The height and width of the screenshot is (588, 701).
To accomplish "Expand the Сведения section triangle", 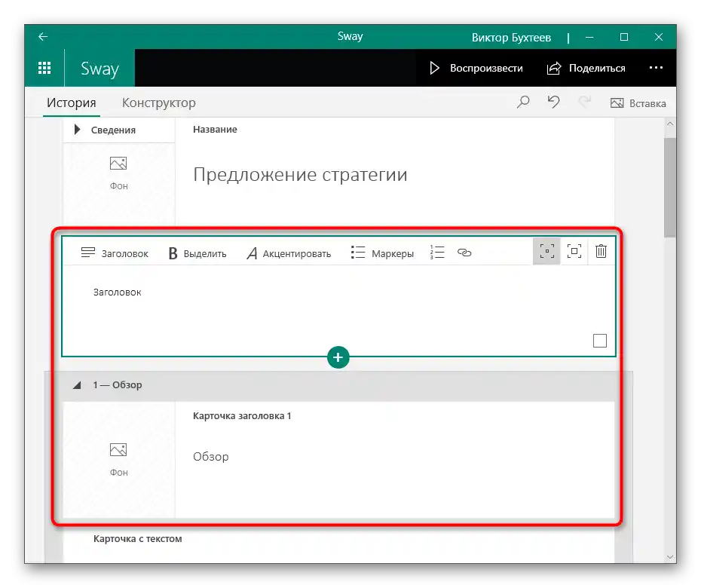I will [x=78, y=130].
